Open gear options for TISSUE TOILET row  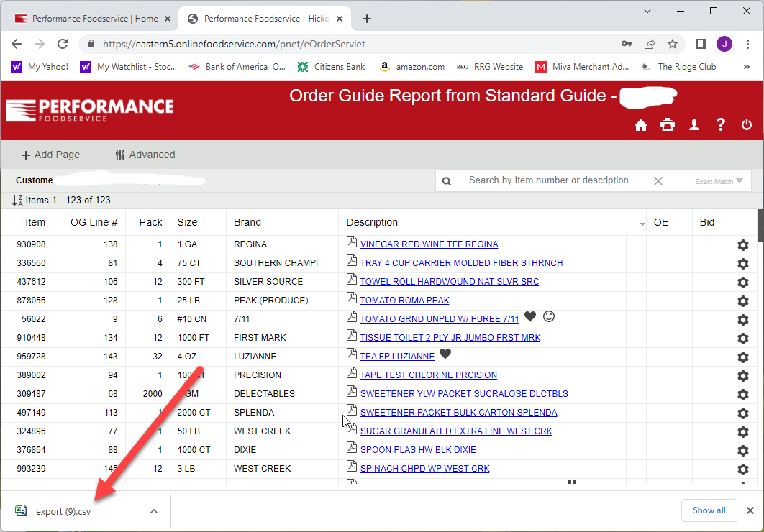click(x=743, y=339)
